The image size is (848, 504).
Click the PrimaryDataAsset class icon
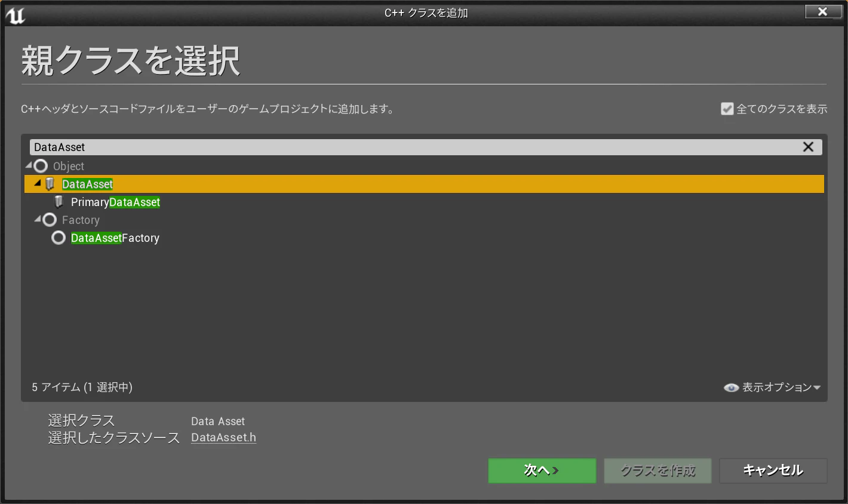tap(59, 202)
